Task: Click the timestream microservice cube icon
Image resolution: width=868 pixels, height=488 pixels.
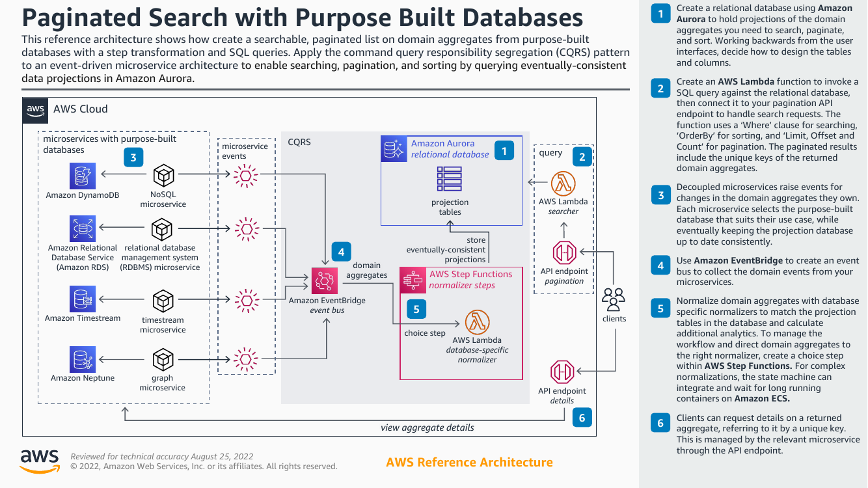Action: click(x=163, y=301)
